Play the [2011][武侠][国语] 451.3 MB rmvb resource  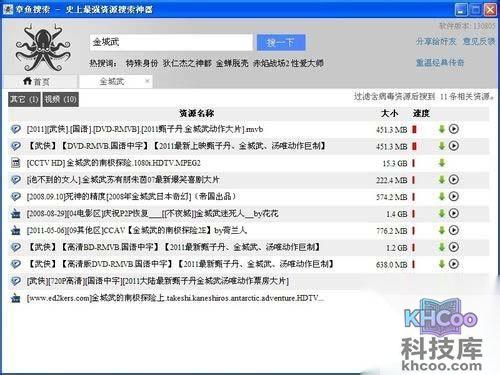[x=454, y=129]
